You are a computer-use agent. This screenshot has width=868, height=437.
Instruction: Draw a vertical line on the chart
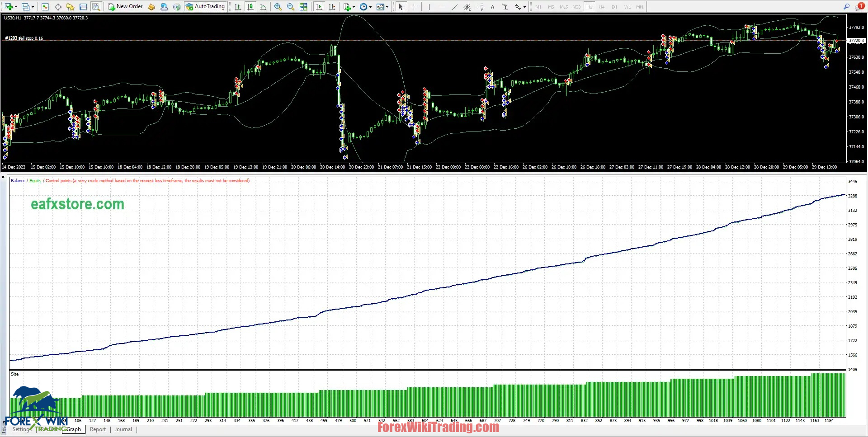[x=429, y=7]
